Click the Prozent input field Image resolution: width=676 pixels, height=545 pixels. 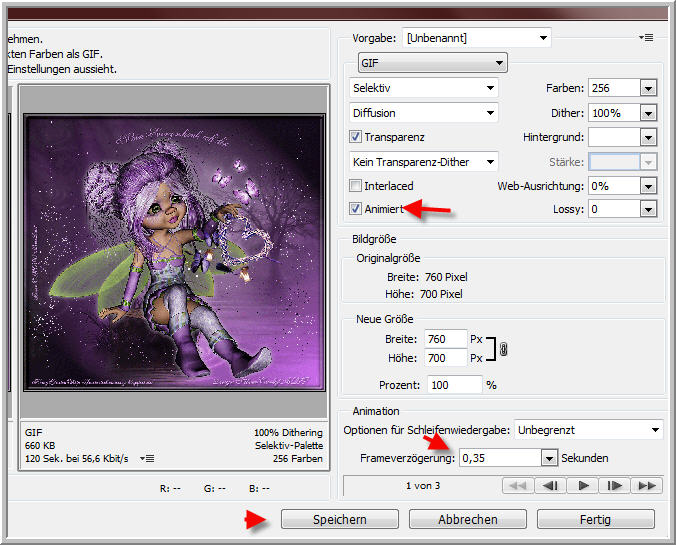tap(453, 384)
